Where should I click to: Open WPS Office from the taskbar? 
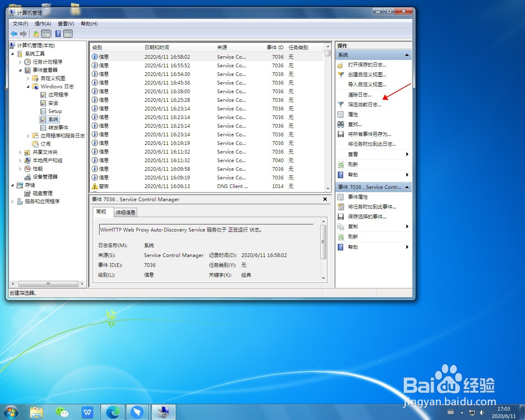pos(87,412)
